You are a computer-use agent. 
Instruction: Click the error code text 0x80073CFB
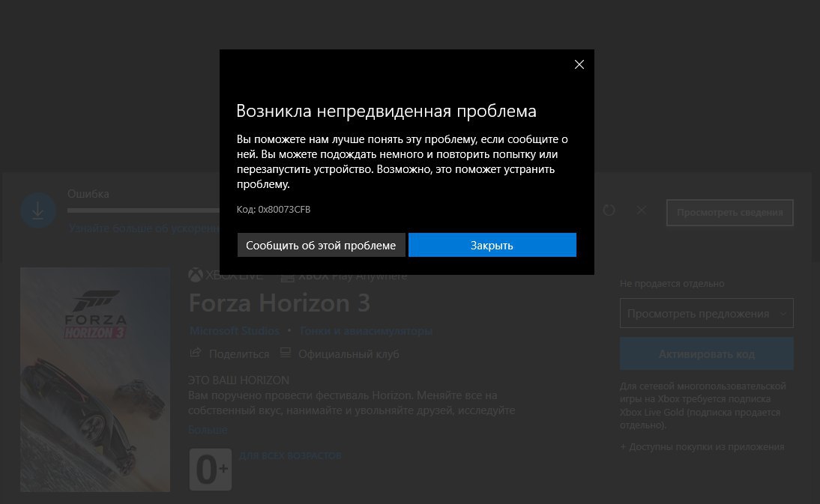284,210
